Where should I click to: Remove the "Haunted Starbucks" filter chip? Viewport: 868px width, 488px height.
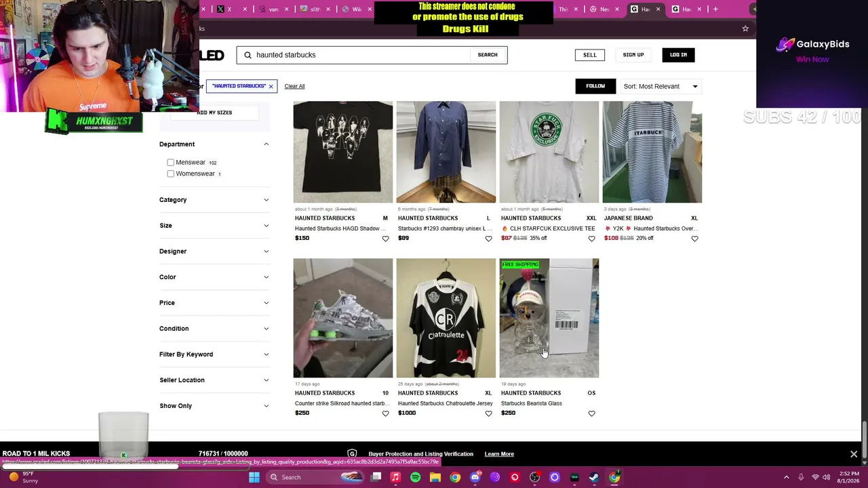coord(271,87)
